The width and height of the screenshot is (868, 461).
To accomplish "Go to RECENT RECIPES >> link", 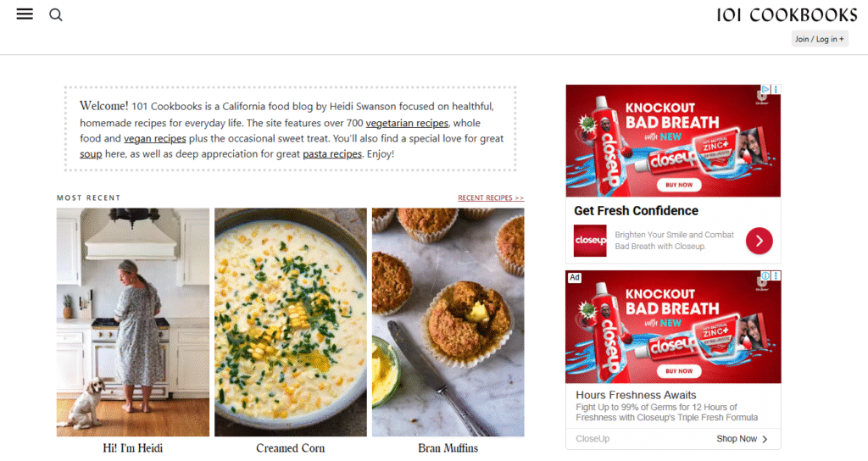I will coord(491,197).
